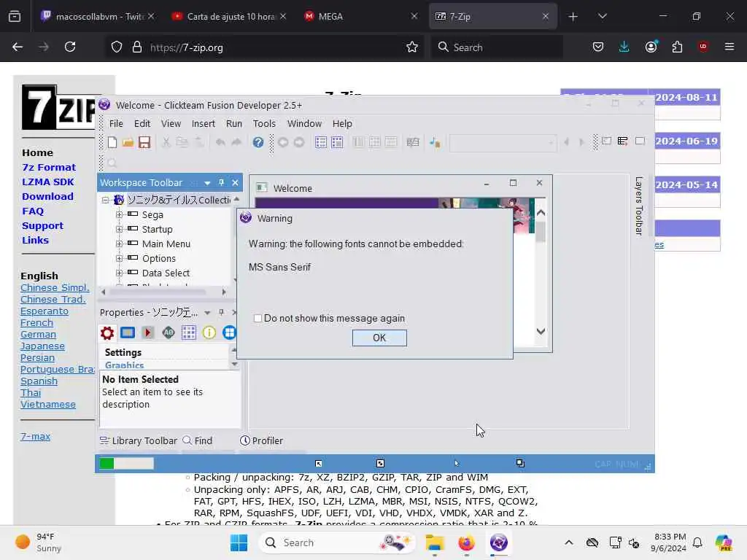The width and height of the screenshot is (747, 560).
Task: Show hidden system tray icons chevron
Action: 569,542
